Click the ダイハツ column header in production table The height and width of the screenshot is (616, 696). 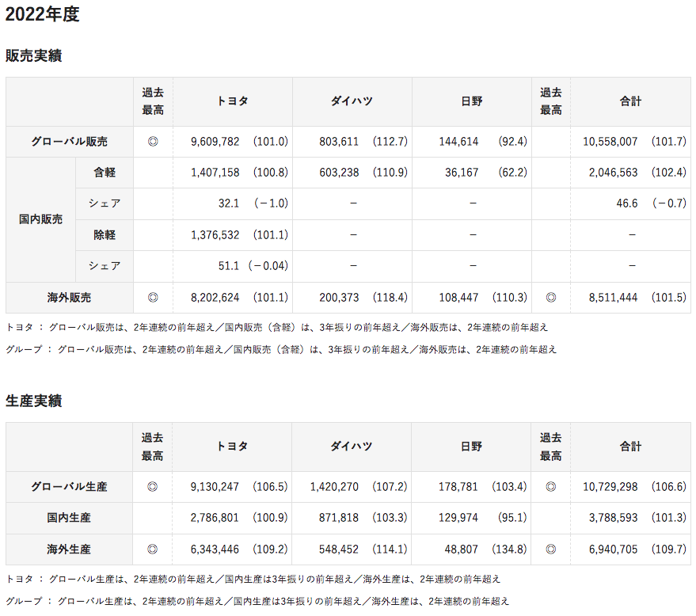[352, 447]
